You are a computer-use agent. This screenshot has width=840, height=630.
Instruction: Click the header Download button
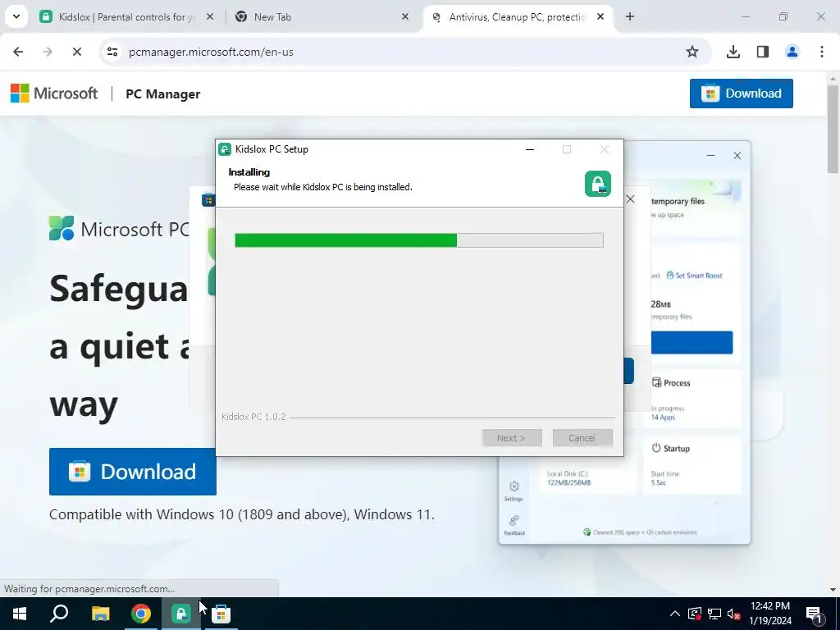coord(741,94)
